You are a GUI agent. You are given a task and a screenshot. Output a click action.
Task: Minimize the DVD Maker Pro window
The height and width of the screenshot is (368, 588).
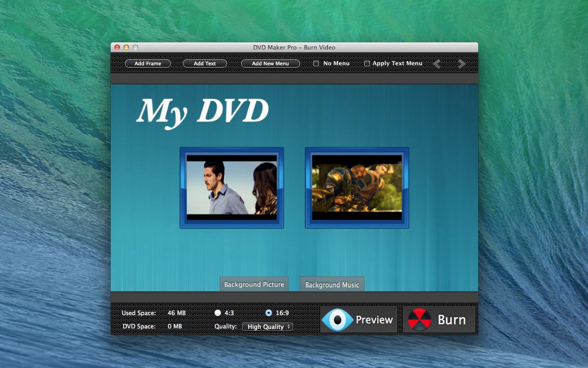pos(126,47)
